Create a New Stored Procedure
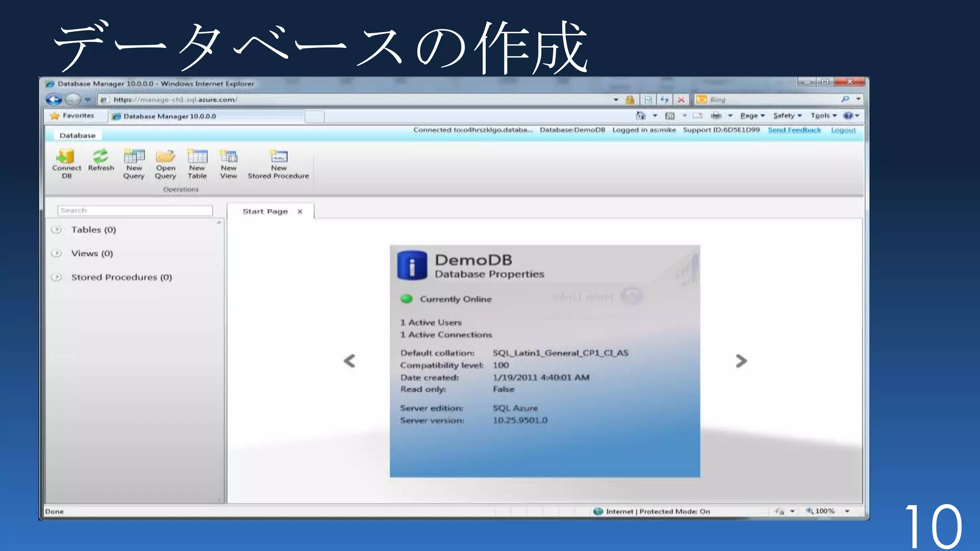Image resolution: width=980 pixels, height=551 pixels. click(278, 164)
